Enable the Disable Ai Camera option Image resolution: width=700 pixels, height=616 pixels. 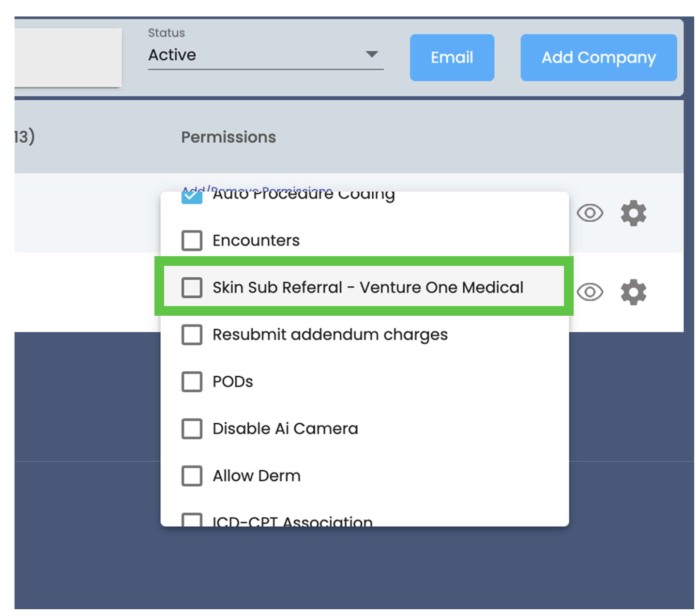(x=192, y=428)
